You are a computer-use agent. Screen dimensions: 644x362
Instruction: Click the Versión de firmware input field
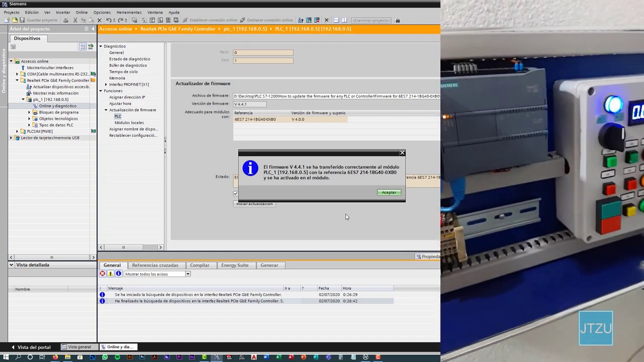pos(250,104)
